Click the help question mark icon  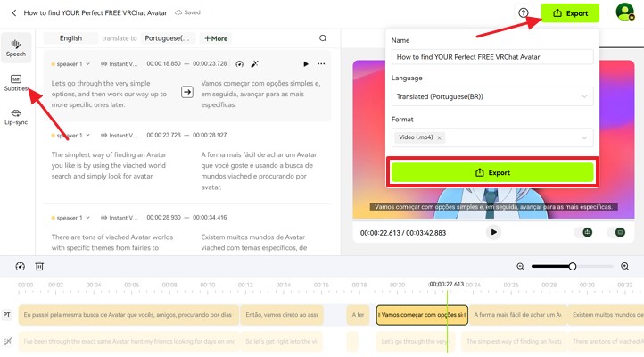coord(524,13)
